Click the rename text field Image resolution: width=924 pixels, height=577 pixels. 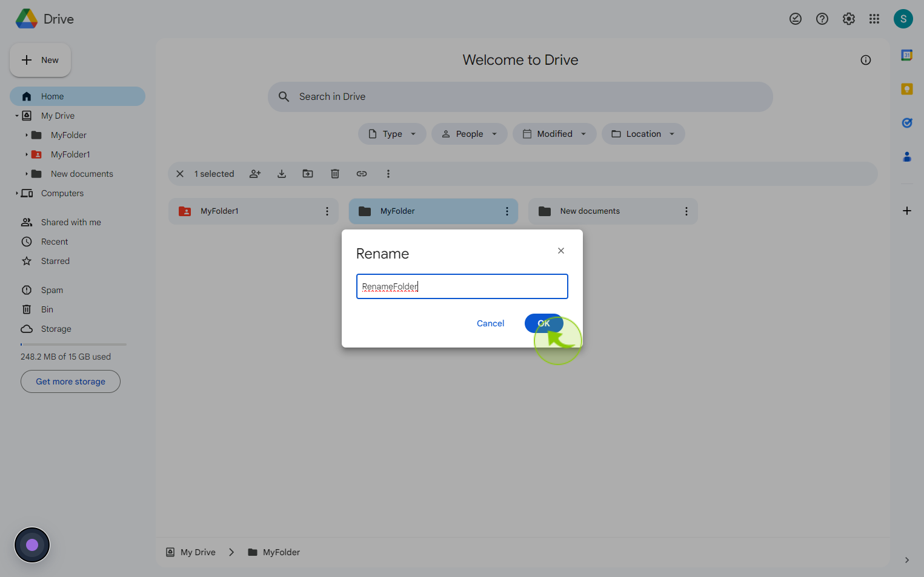pos(462,286)
